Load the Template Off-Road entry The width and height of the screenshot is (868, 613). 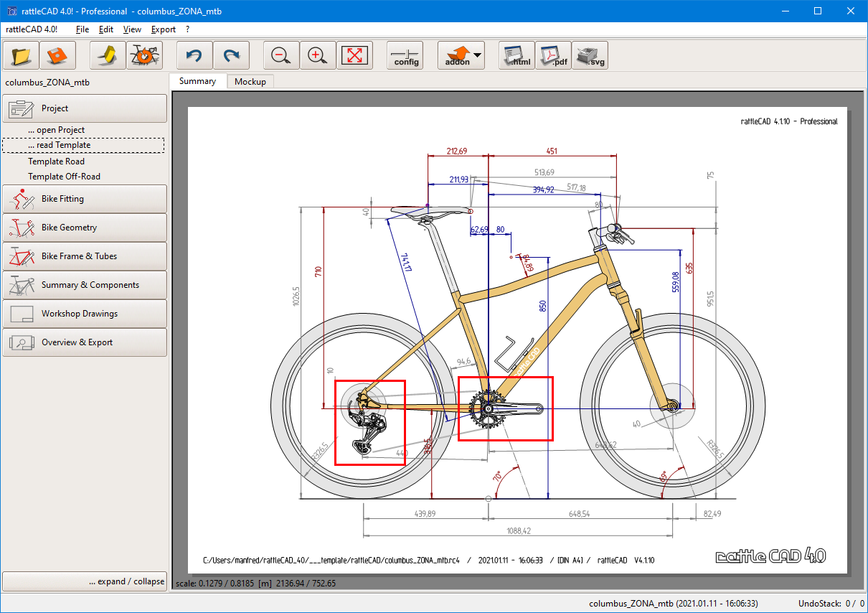pyautogui.click(x=65, y=177)
